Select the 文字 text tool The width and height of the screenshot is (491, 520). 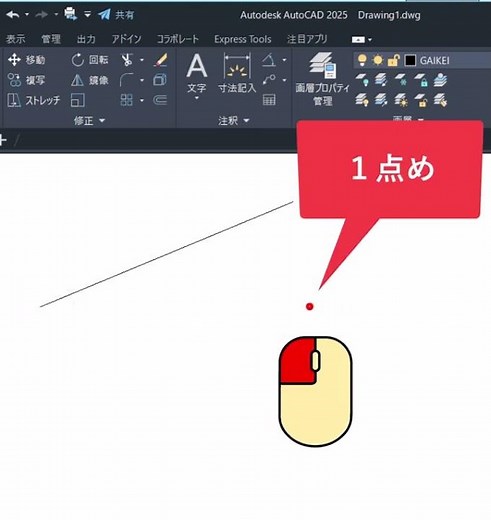pos(197,76)
